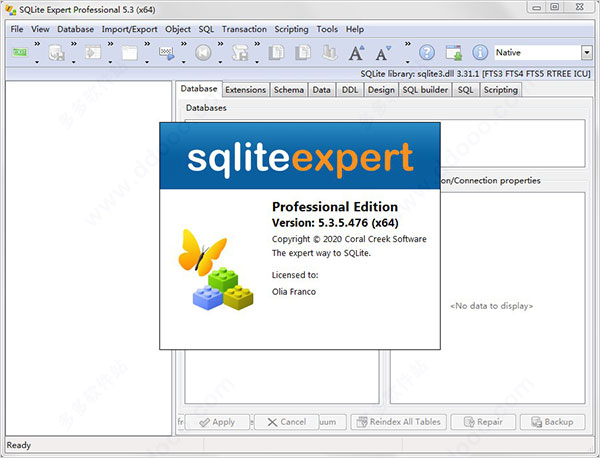
Task: Click the 'Databases' group label
Action: pyautogui.click(x=206, y=108)
